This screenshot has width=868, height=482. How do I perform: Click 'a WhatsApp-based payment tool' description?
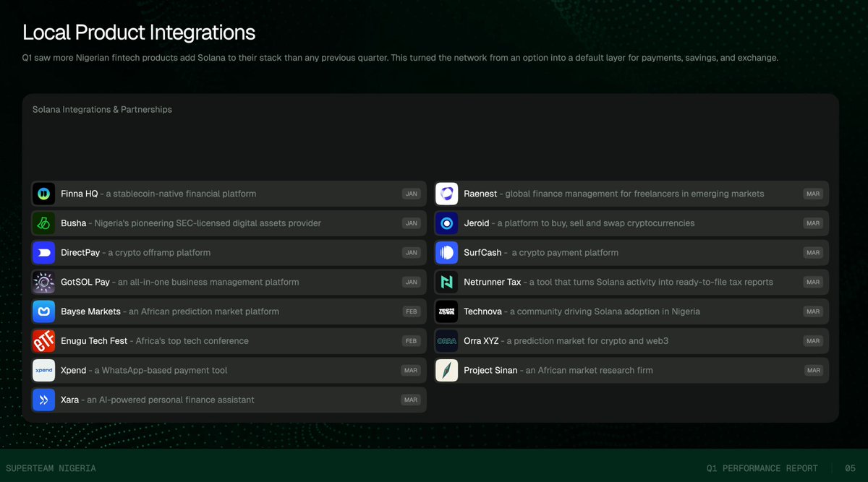pyautogui.click(x=162, y=370)
